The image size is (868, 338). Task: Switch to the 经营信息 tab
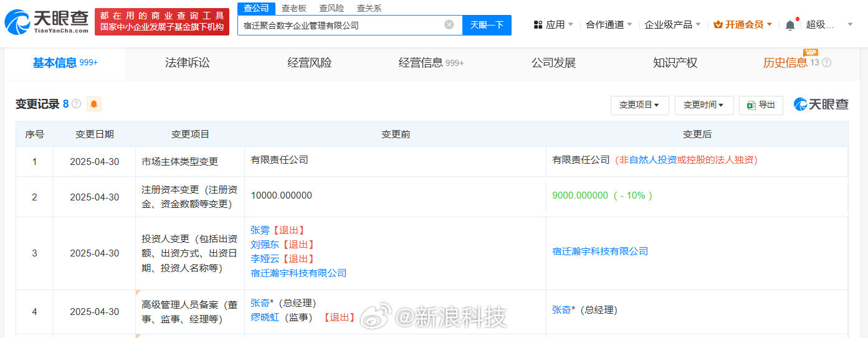[431, 63]
